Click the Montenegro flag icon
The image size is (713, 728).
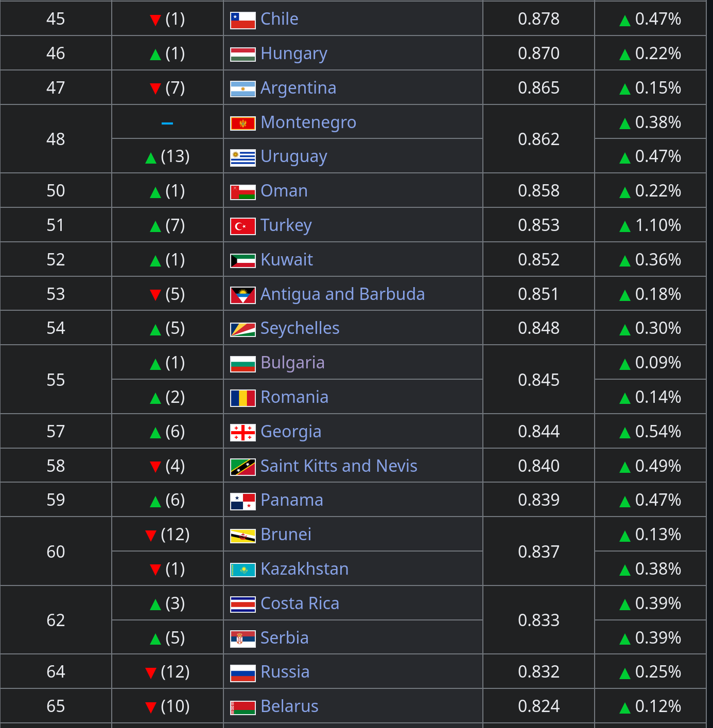[242, 123]
